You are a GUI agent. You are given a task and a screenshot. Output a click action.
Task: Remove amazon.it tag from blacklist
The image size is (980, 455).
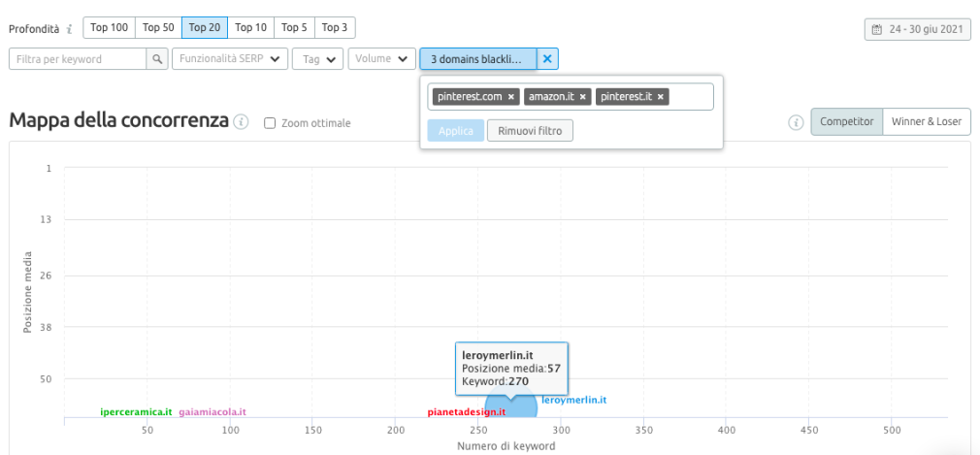tap(582, 97)
